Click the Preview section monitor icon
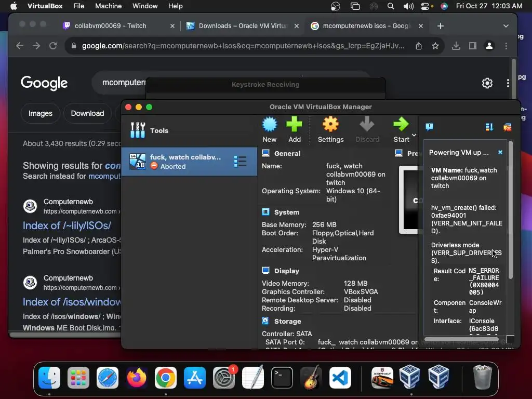 tap(398, 153)
